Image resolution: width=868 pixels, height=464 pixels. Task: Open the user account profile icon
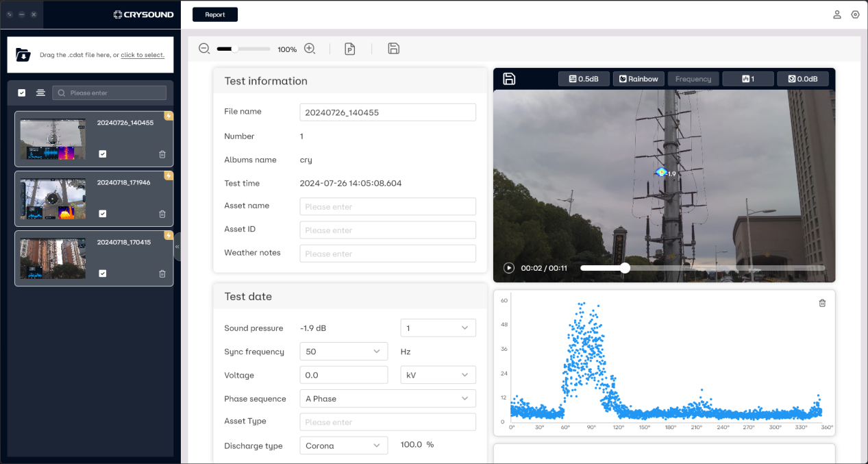(836, 14)
